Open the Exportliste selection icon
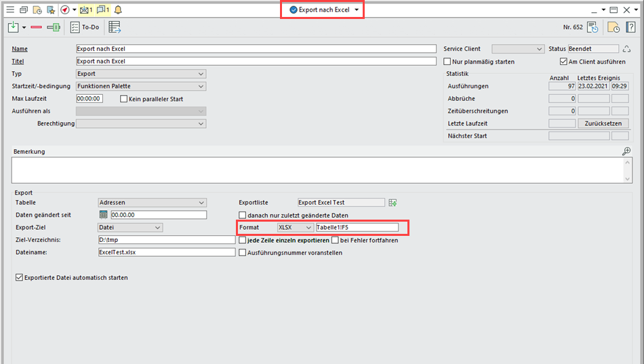 click(x=393, y=202)
